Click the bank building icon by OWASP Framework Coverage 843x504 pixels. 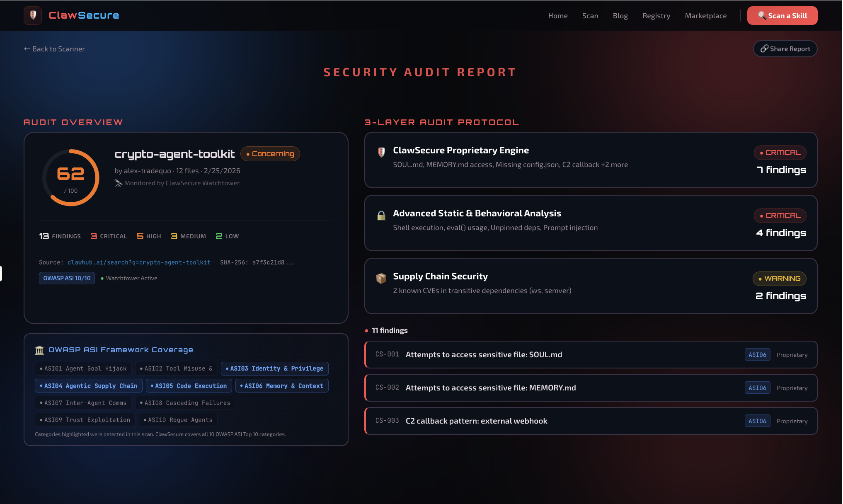click(39, 350)
